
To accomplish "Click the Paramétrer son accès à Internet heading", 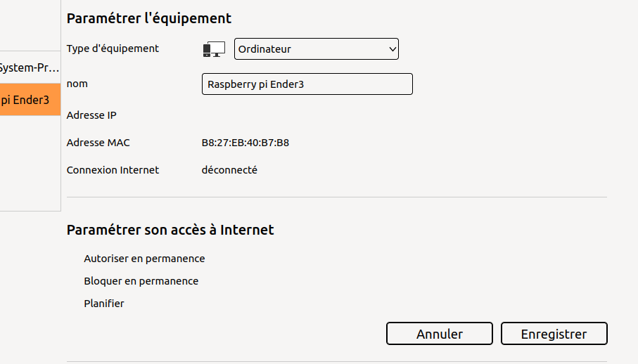I will [x=170, y=230].
